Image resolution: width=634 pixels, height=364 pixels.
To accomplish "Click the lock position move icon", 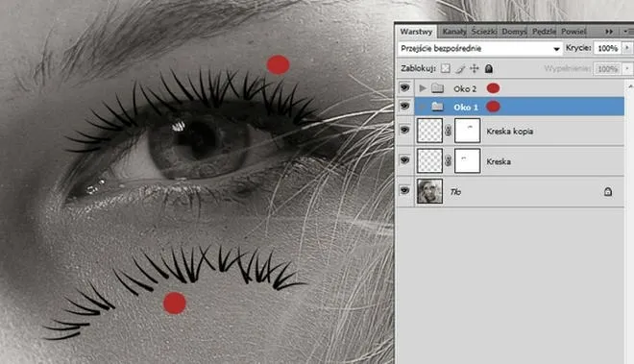I will [474, 69].
